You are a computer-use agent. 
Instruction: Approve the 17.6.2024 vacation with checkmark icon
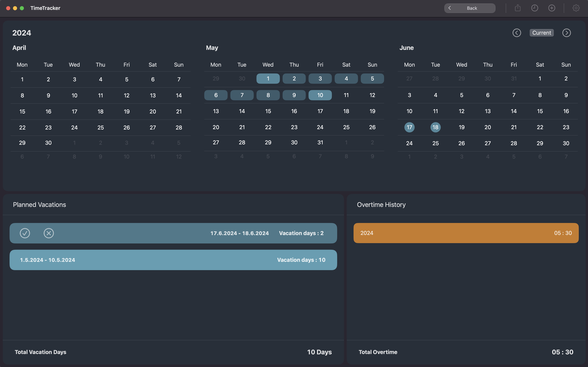(25, 233)
